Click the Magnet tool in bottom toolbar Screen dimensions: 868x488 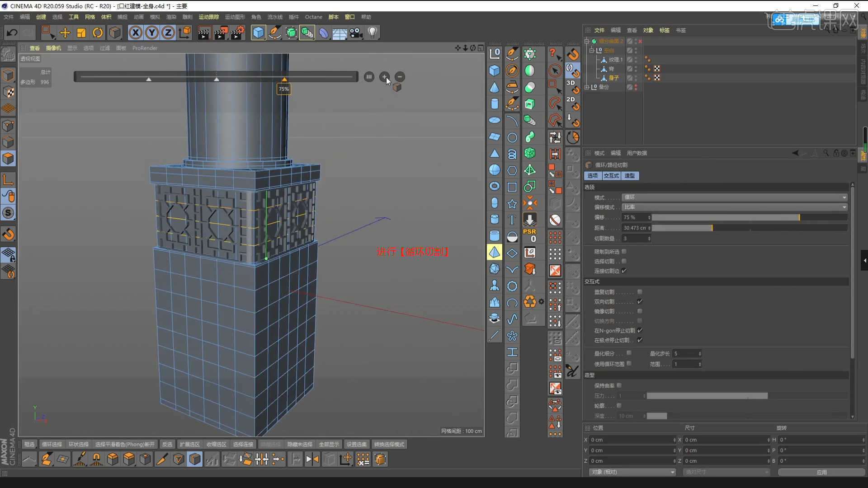point(96,459)
